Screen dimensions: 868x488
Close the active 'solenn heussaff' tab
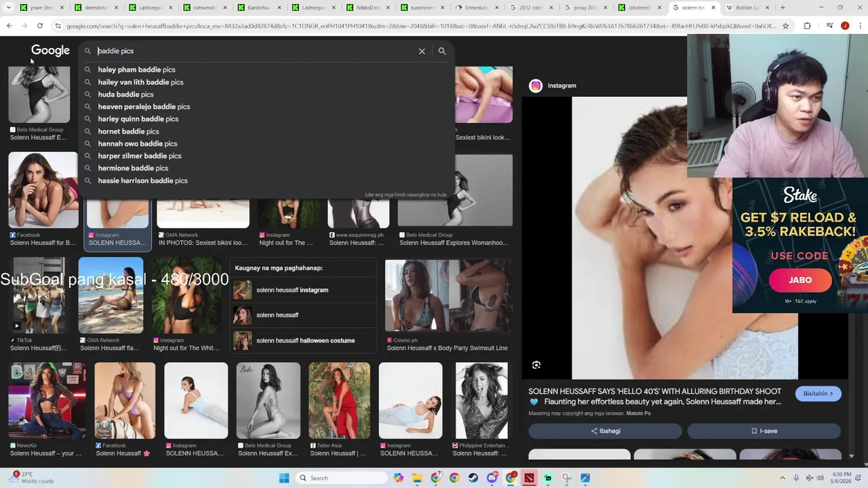click(713, 7)
